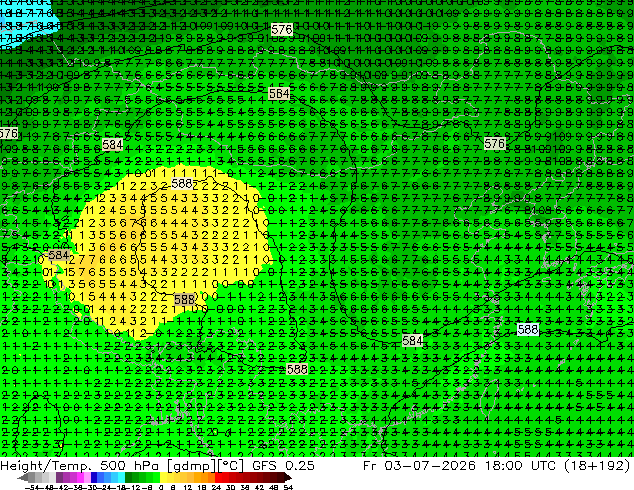Click the yellow segment of the temperature color scale
This screenshot has width=634, height=490.
coord(163,478)
